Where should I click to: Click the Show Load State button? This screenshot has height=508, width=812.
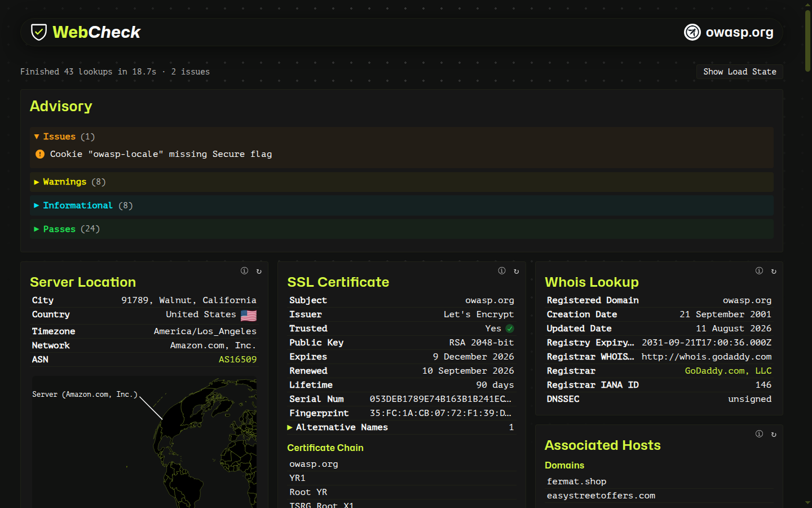739,72
